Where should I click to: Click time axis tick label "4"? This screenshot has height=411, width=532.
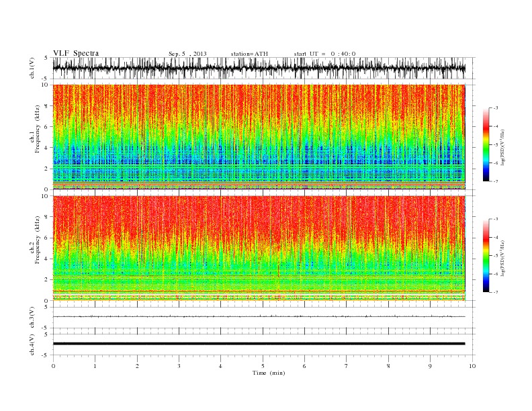(220, 366)
